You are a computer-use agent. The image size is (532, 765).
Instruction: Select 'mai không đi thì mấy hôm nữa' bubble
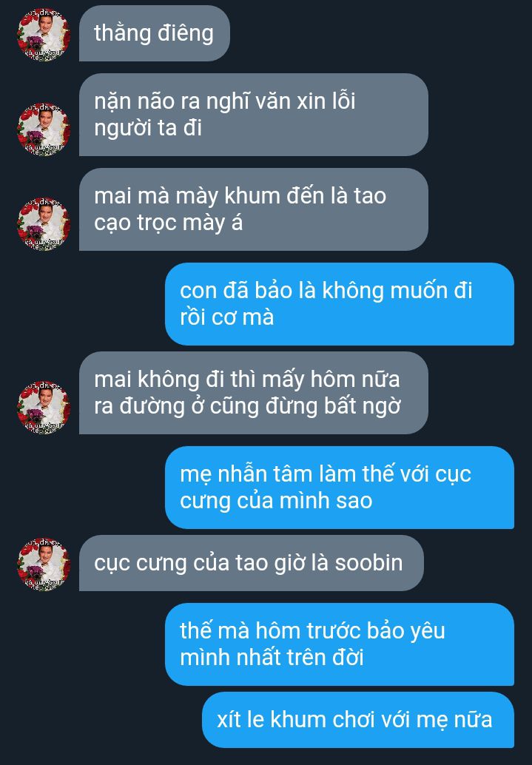tap(253, 393)
